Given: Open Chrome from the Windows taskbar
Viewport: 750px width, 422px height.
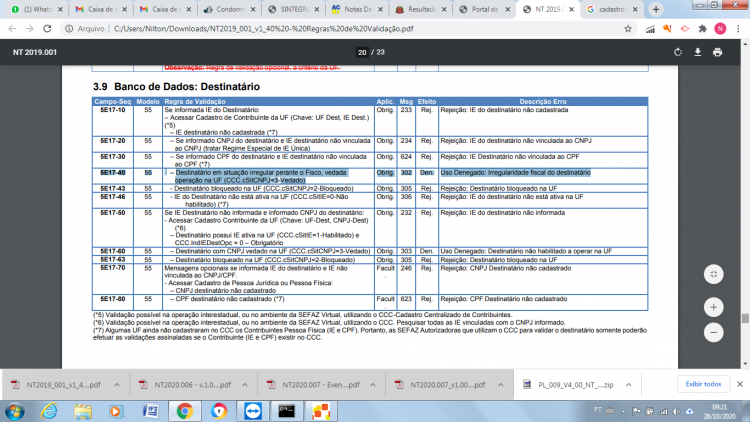Looking at the screenshot, I should tap(185, 411).
